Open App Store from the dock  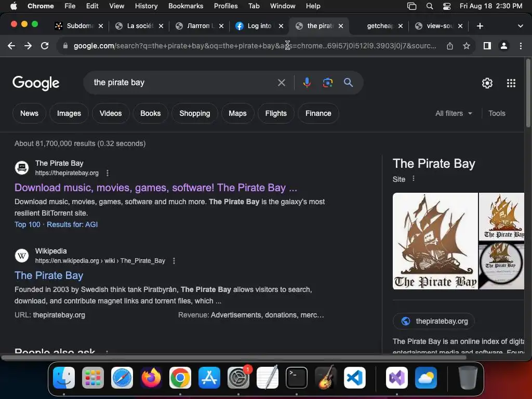click(x=209, y=378)
